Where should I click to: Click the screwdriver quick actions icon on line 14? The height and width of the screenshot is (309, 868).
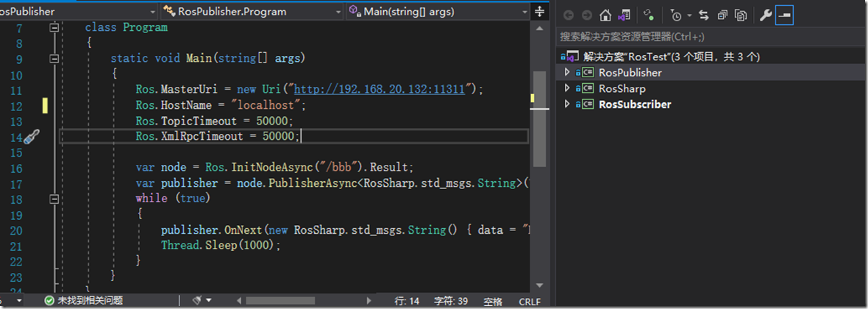pos(32,135)
